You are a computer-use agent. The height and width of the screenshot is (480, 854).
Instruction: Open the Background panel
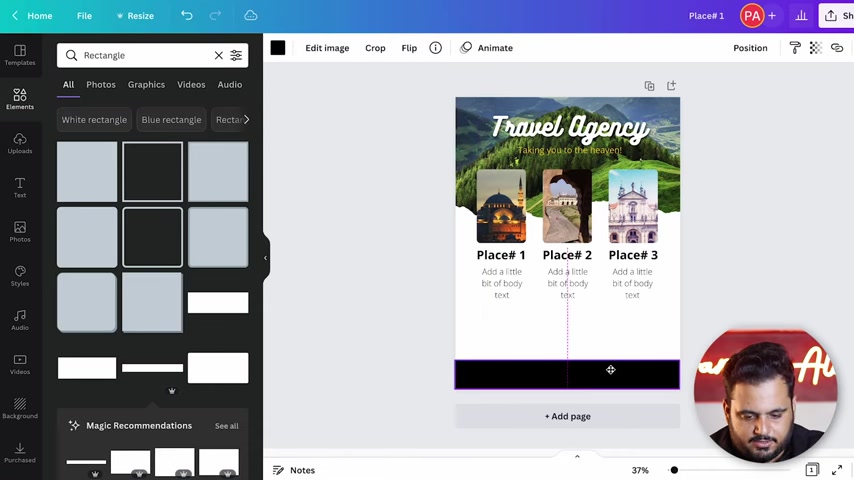[x=20, y=408]
